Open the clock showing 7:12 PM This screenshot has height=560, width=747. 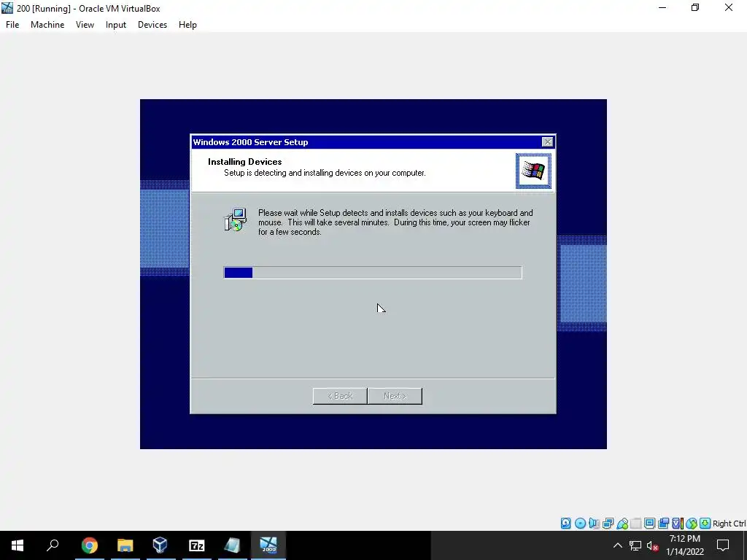click(x=684, y=545)
